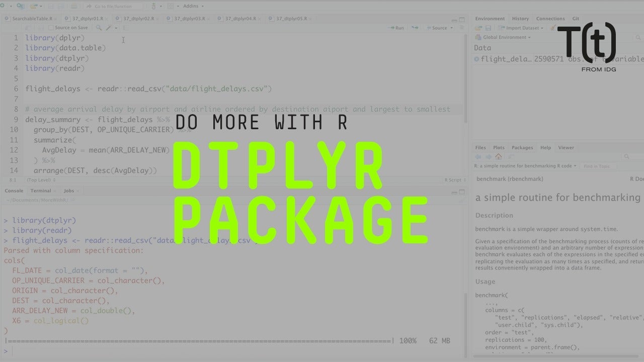
Task: Open the Git tab
Action: pyautogui.click(x=576, y=19)
